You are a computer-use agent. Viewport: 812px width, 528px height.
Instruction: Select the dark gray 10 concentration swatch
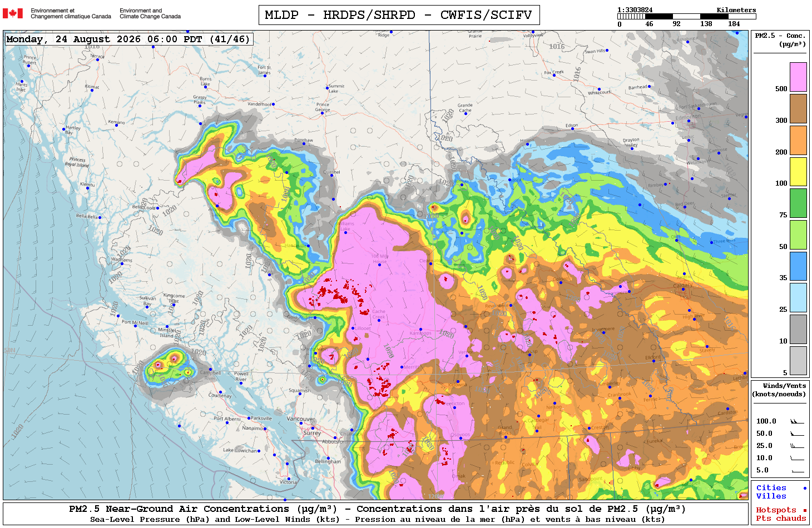(798, 329)
